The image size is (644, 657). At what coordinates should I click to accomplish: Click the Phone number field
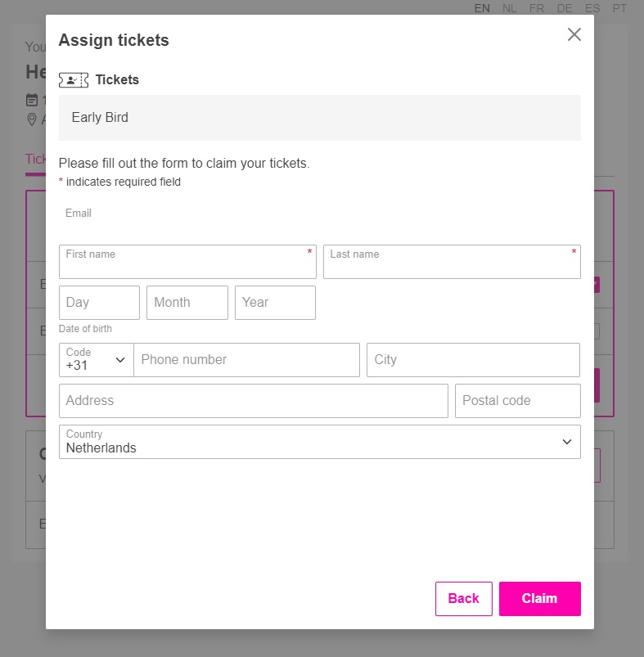click(245, 360)
